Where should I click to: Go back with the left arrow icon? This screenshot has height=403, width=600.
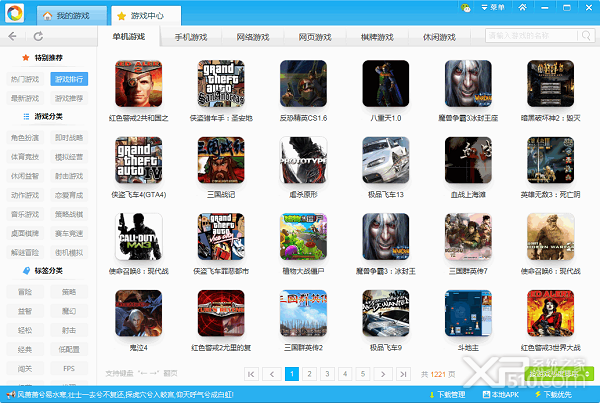[12, 36]
